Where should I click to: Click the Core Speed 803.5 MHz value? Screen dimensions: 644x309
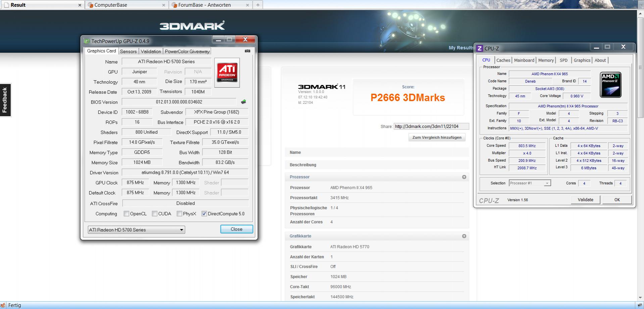tap(527, 146)
